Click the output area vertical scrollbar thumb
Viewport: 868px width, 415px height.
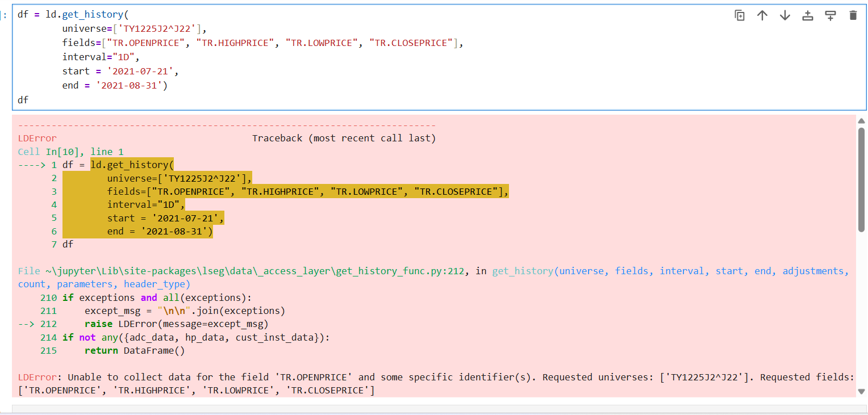[x=861, y=179]
